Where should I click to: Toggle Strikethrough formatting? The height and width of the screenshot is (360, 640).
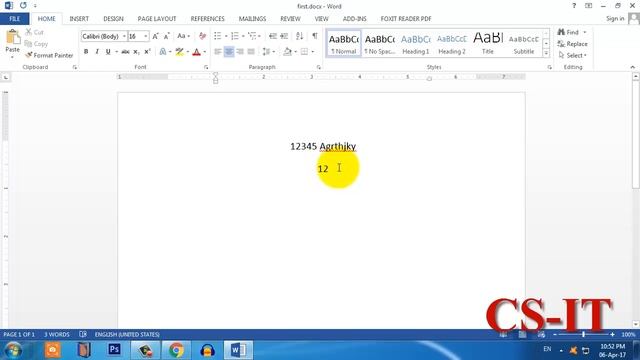click(x=125, y=52)
